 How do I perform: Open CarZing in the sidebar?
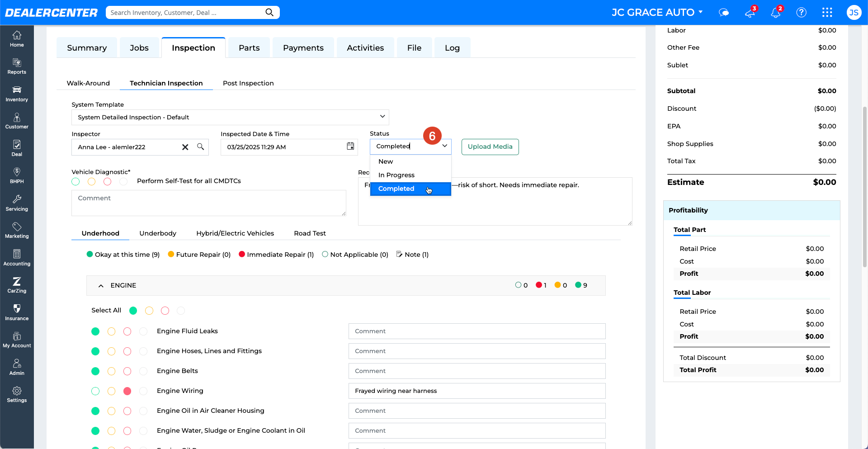tap(17, 285)
